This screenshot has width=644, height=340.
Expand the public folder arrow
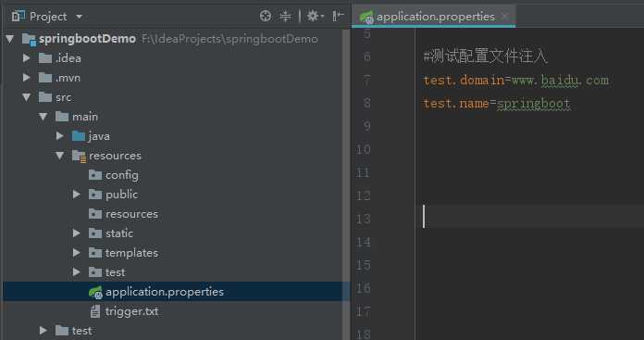[x=77, y=194]
